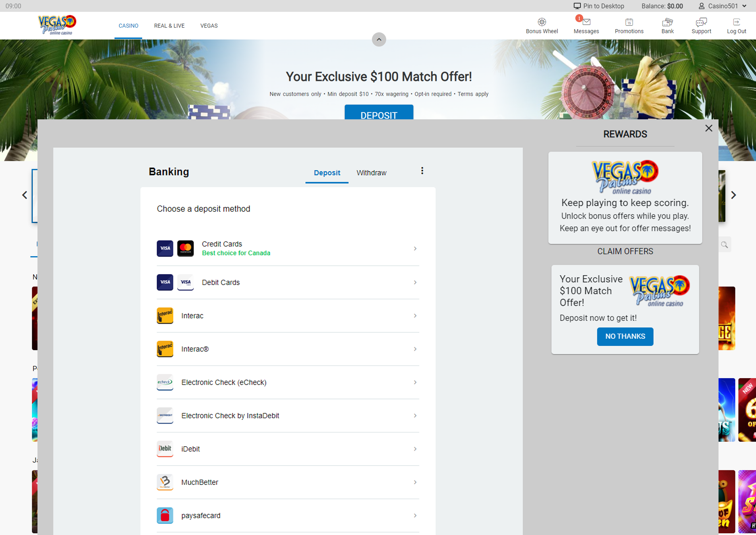
Task: Click the NO THANKS button
Action: tap(625, 336)
